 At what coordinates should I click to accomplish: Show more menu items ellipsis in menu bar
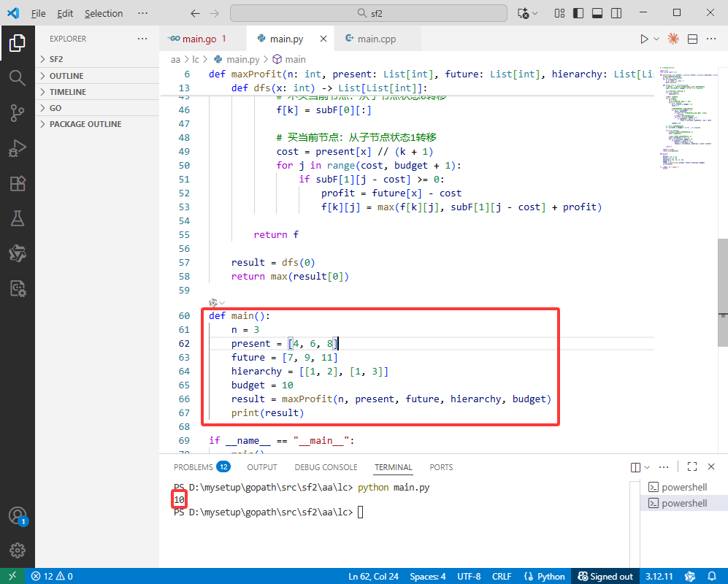coord(142,13)
